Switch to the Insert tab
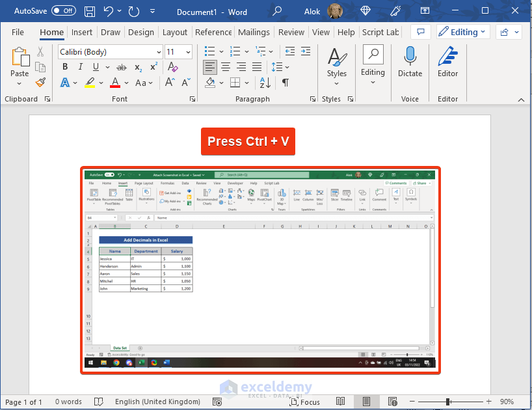Viewport: 532px width, 410px height. pyautogui.click(x=82, y=33)
